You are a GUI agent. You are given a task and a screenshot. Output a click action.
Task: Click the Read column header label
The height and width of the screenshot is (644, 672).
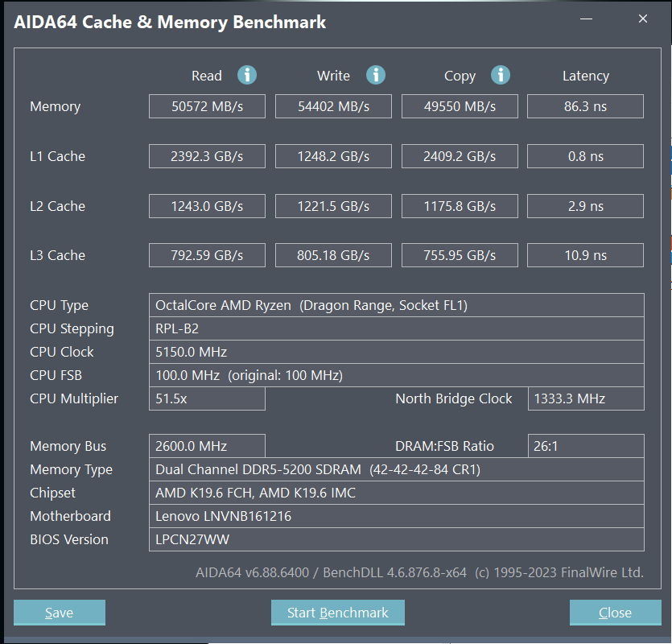click(207, 76)
